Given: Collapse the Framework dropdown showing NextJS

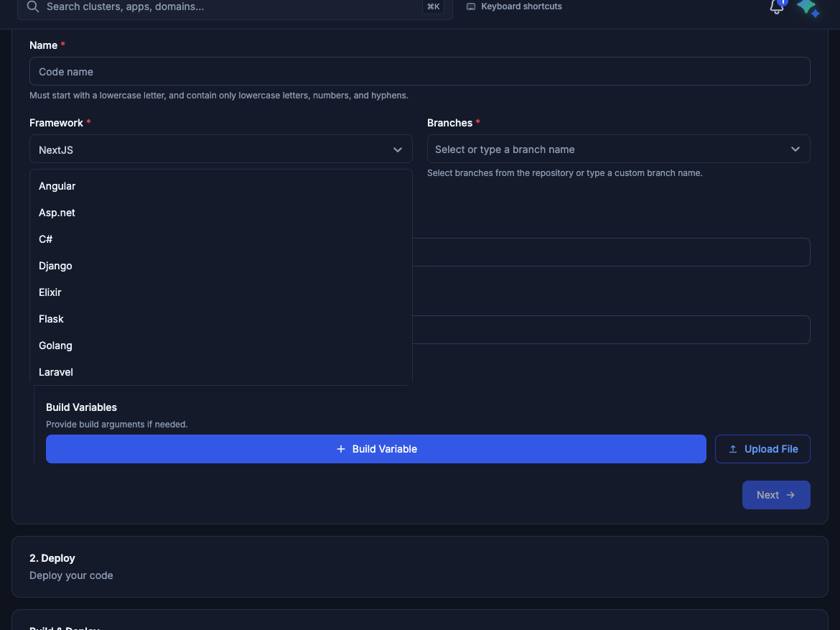Looking at the screenshot, I should (x=220, y=149).
